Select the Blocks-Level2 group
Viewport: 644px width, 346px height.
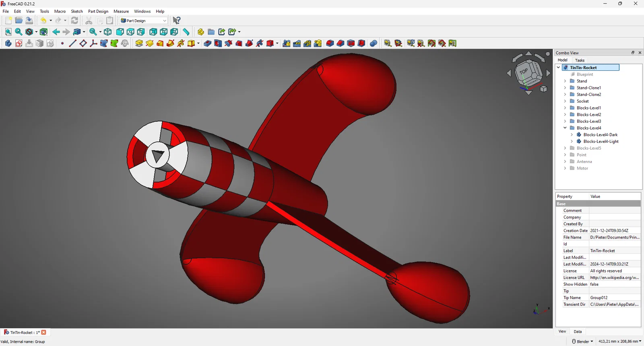tap(588, 115)
